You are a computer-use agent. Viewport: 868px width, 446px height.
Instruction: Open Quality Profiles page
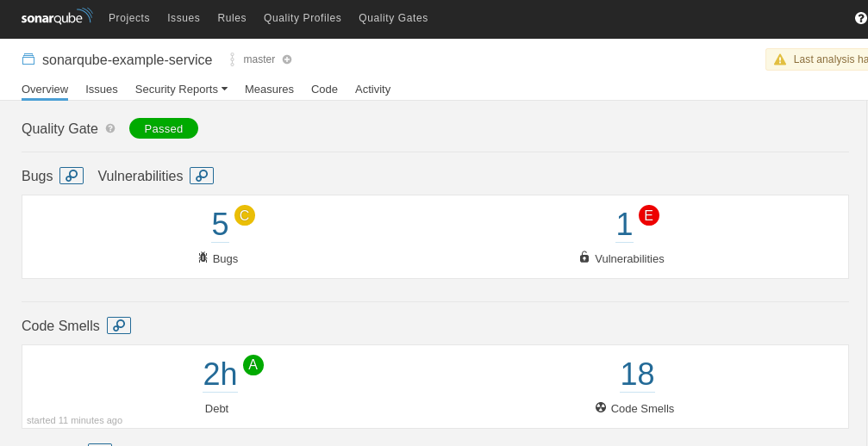[303, 18]
